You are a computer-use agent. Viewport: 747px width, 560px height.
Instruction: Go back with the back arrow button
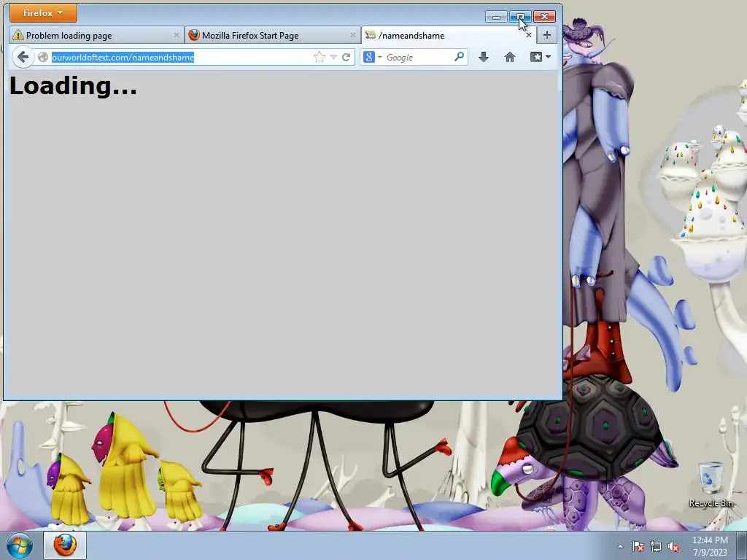[x=23, y=57]
